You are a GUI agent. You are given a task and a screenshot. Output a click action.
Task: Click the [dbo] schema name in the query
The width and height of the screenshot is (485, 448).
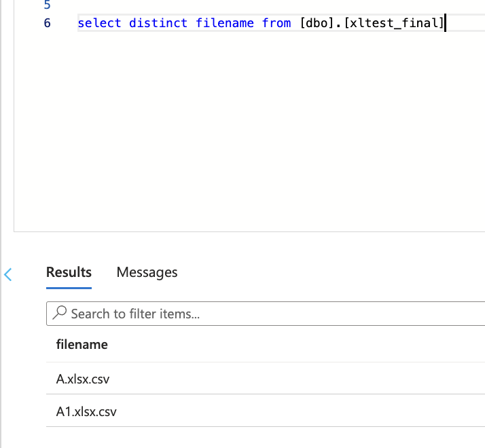(317, 23)
